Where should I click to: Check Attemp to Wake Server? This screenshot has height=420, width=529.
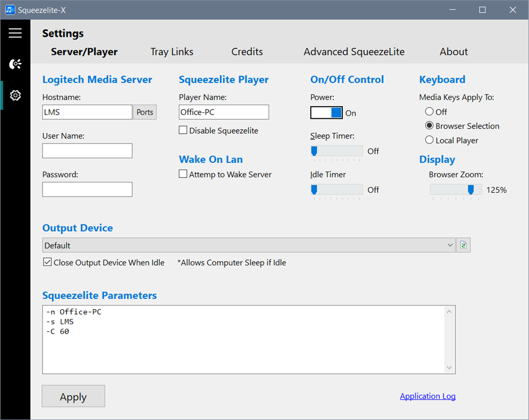(x=183, y=174)
